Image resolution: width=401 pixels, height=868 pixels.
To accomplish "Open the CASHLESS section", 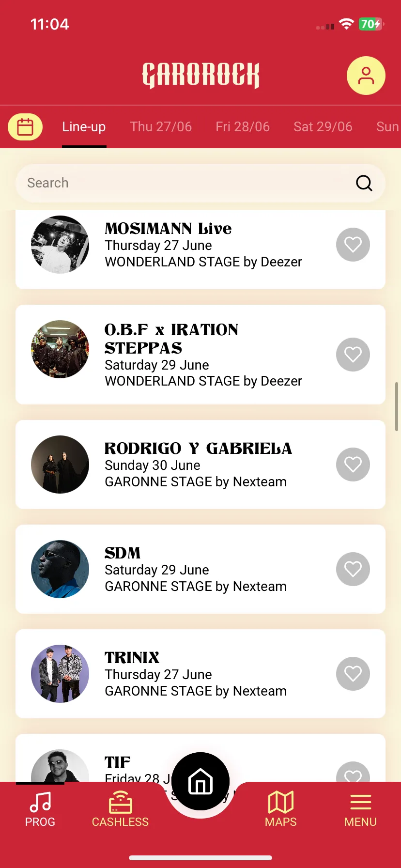I will pyautogui.click(x=120, y=809).
